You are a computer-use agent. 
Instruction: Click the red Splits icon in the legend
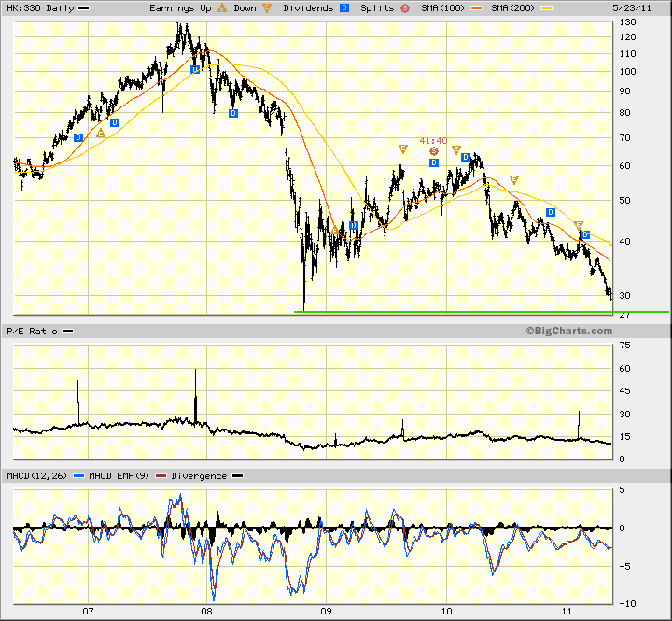[405, 8]
